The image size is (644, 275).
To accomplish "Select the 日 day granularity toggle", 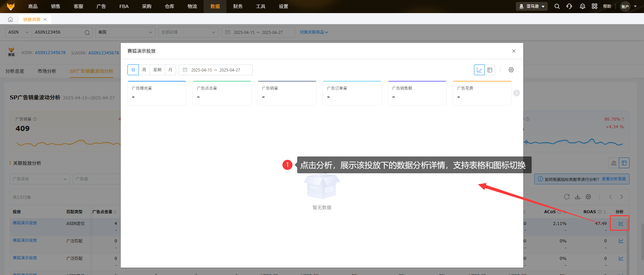I will click(133, 70).
